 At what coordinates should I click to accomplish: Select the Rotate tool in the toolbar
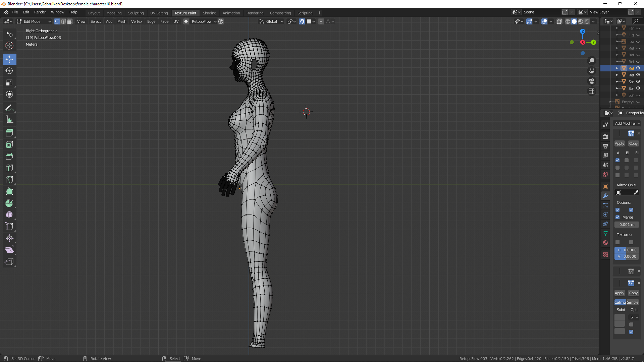tap(9, 71)
